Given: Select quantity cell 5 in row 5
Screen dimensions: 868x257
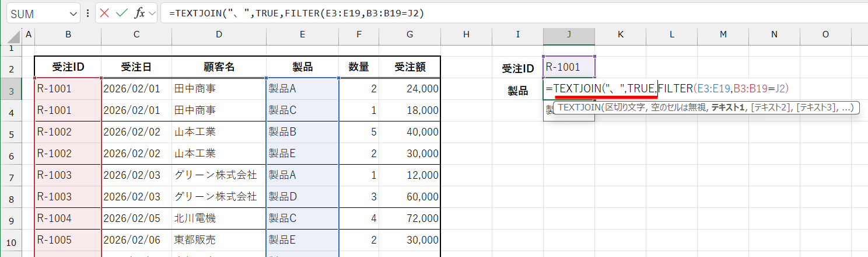Looking at the screenshot, I should pyautogui.click(x=359, y=132).
